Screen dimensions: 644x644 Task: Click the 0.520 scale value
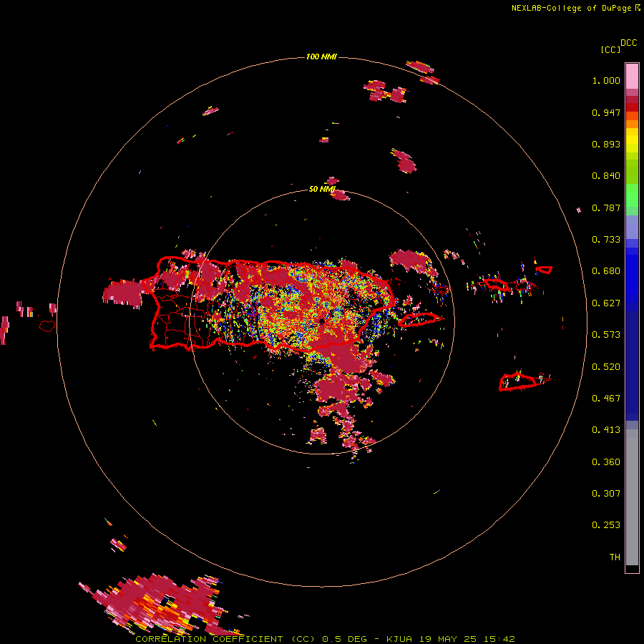[x=606, y=367]
